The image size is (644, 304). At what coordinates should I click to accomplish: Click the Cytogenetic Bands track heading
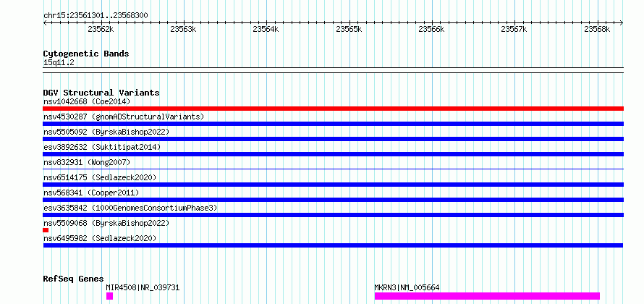86,54
